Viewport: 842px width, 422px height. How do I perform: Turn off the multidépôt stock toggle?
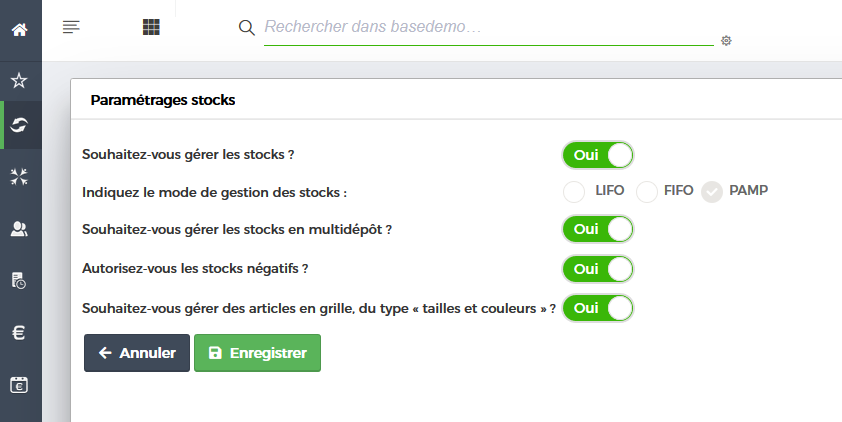tap(598, 229)
